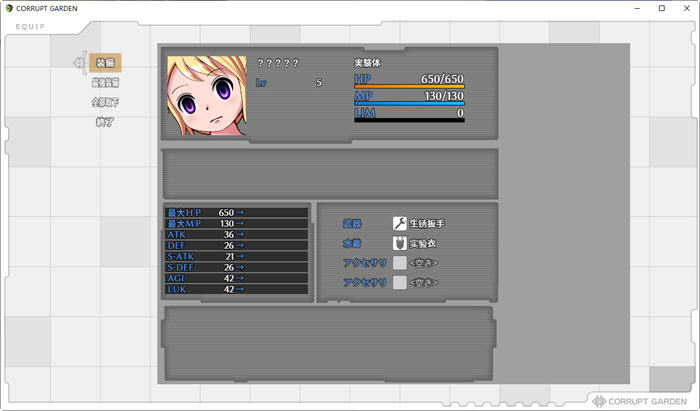The height and width of the screenshot is (411, 700).
Task: Click the AGI 42 stat row
Action: (237, 278)
